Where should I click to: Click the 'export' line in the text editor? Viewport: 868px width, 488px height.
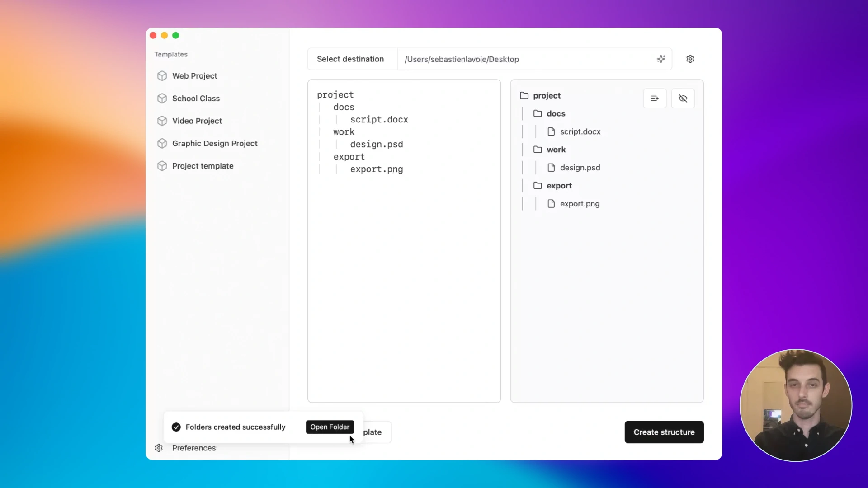[x=349, y=157]
